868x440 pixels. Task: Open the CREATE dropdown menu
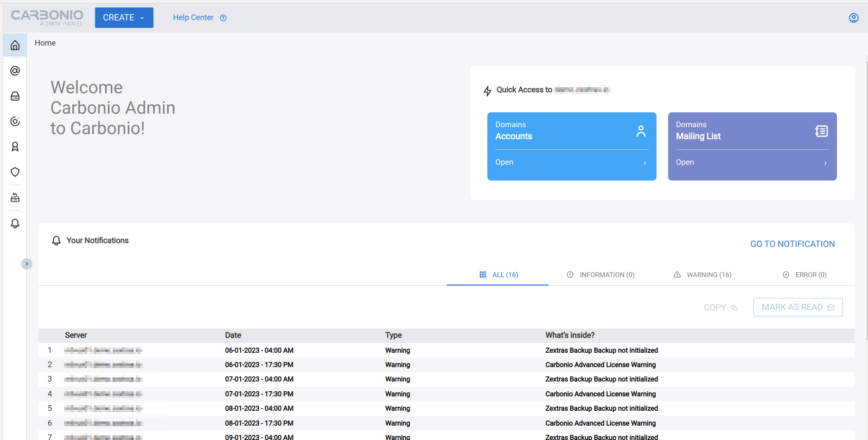point(124,18)
